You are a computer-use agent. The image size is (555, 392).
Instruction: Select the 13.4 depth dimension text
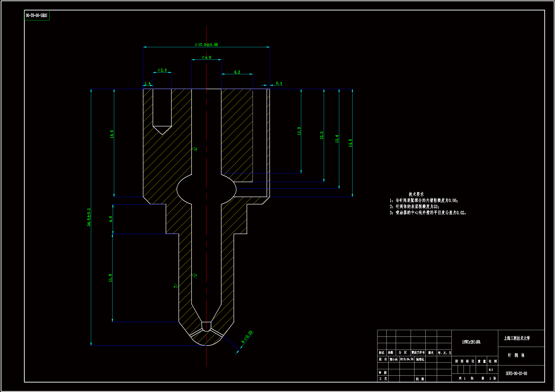pyautogui.click(x=337, y=139)
